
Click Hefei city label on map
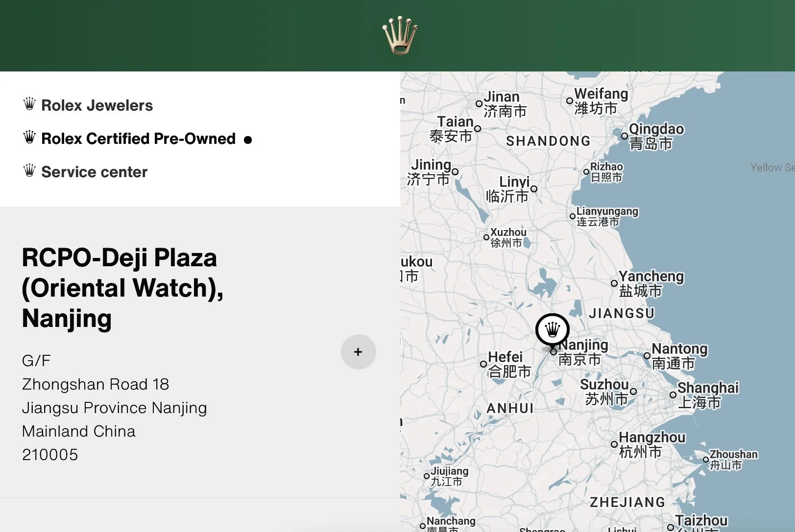[x=509, y=364]
